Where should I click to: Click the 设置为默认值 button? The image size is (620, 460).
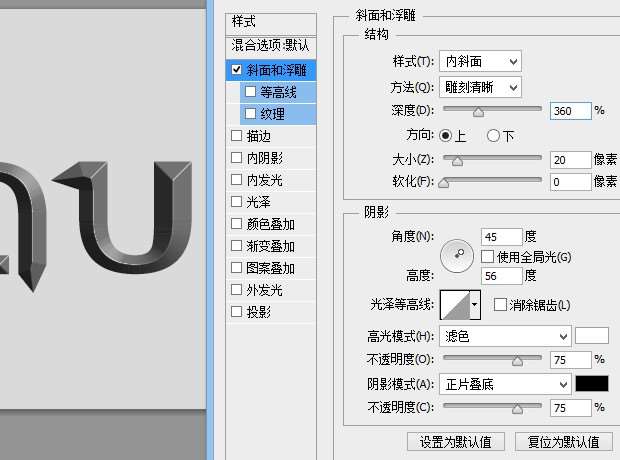(455, 442)
